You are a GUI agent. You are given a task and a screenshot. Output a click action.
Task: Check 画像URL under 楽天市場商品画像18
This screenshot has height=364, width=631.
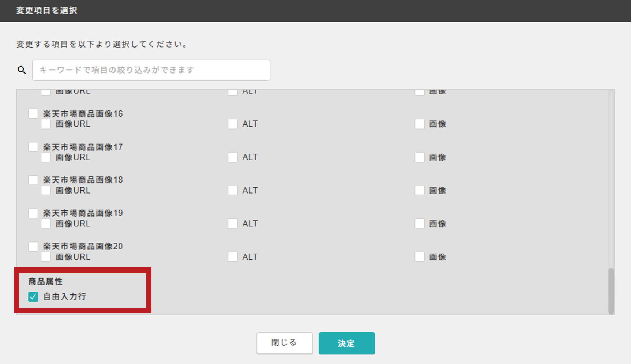point(46,190)
